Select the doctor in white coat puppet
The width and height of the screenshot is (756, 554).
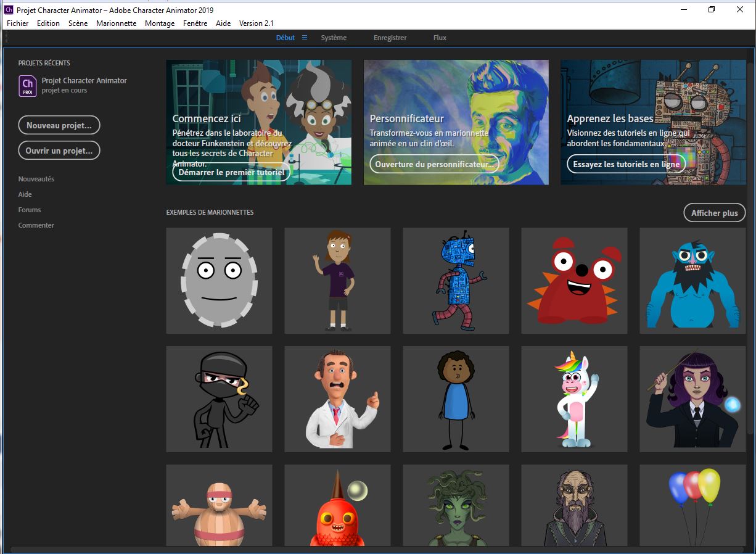pyautogui.click(x=337, y=399)
